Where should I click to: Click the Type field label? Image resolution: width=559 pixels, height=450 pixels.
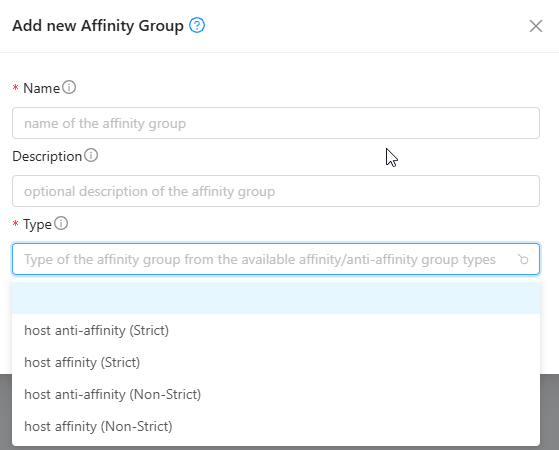click(x=37, y=225)
